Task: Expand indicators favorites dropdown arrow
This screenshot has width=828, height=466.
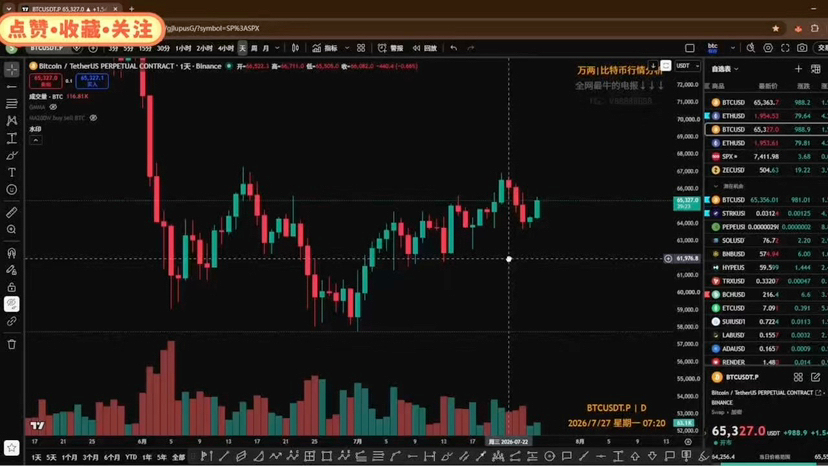Action: click(347, 48)
